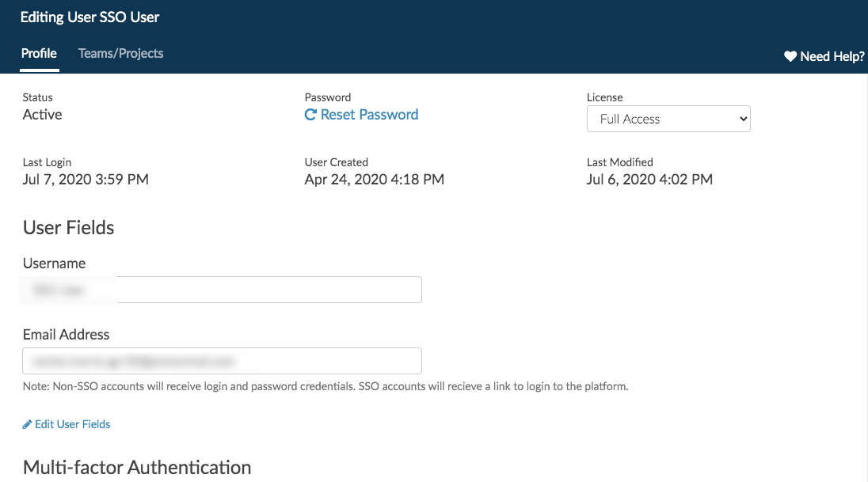Click the Last Login date value

pyautogui.click(x=86, y=180)
